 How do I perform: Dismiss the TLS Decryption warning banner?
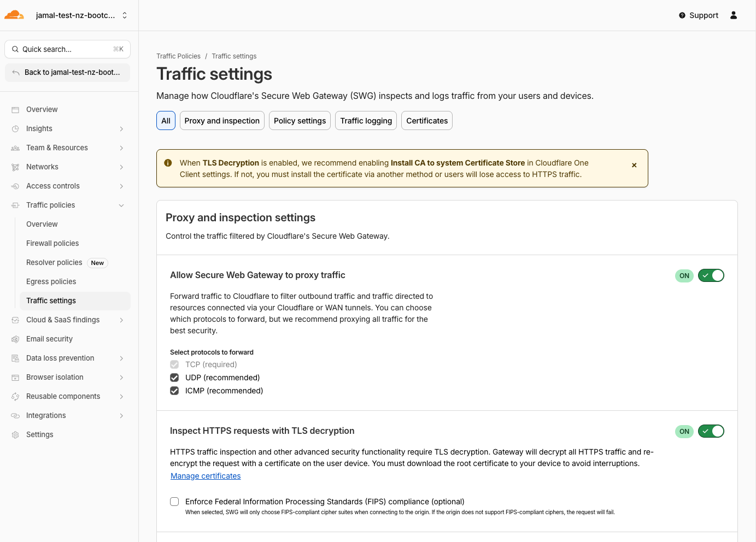[x=634, y=165]
